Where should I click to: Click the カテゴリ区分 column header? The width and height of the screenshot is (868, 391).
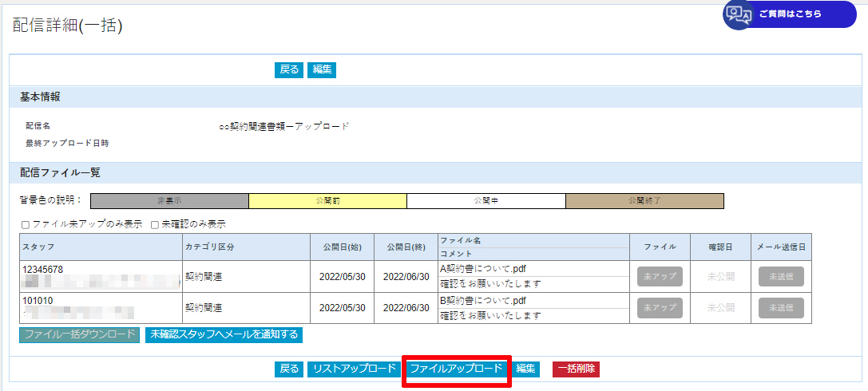(246, 247)
